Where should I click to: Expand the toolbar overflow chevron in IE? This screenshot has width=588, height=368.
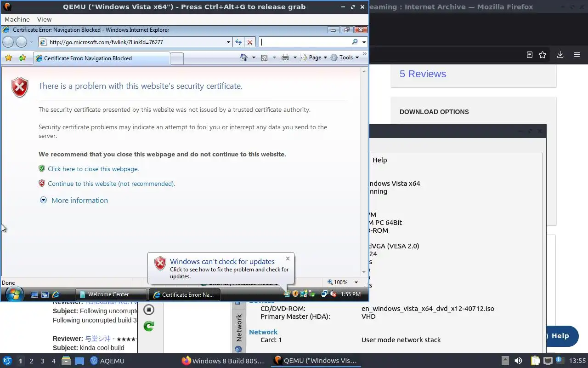point(365,54)
